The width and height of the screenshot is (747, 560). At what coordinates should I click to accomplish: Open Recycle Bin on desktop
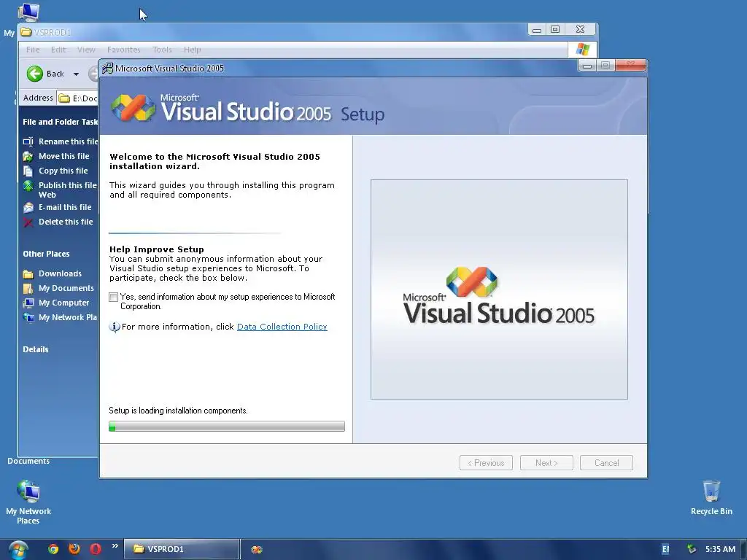(711, 497)
